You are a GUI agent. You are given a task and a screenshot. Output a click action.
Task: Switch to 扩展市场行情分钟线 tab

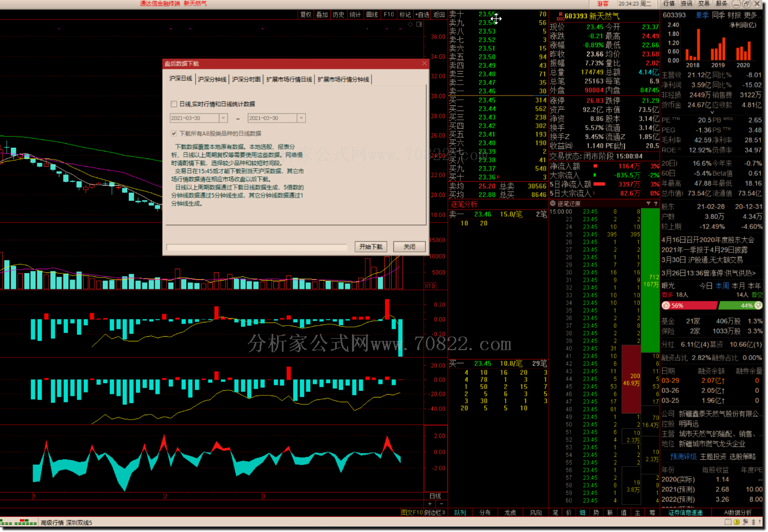(343, 79)
